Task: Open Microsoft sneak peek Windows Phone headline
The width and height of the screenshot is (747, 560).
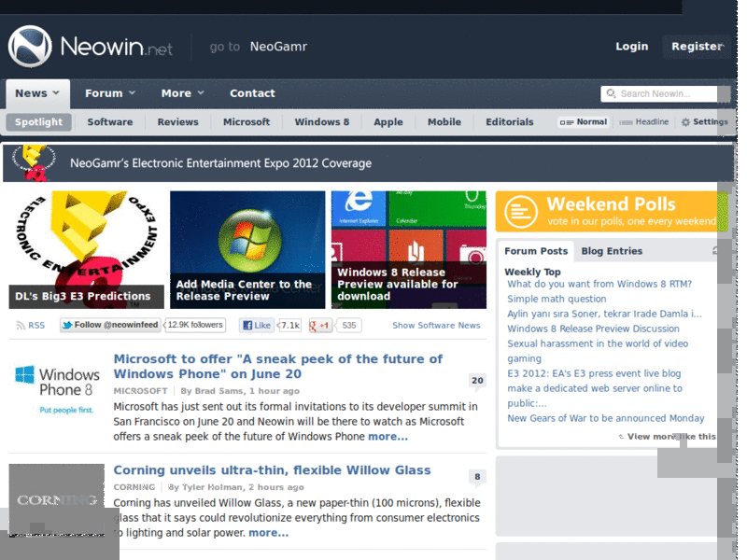Action: [277, 366]
